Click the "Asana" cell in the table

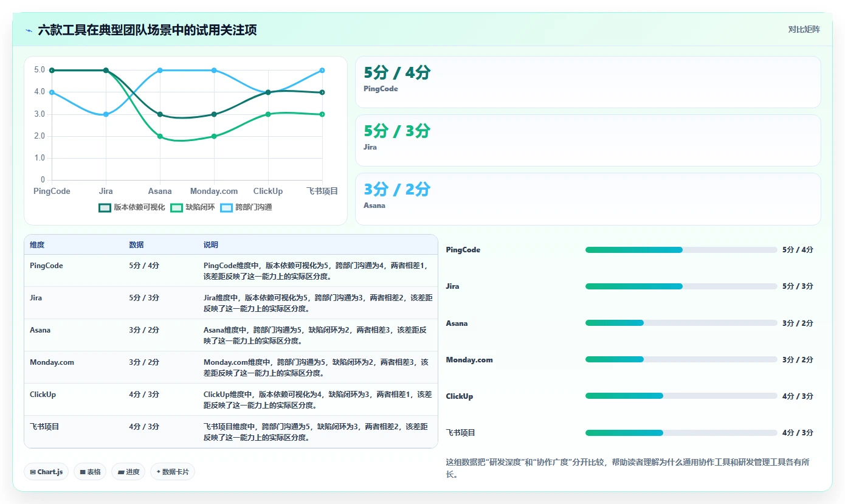[x=40, y=330]
